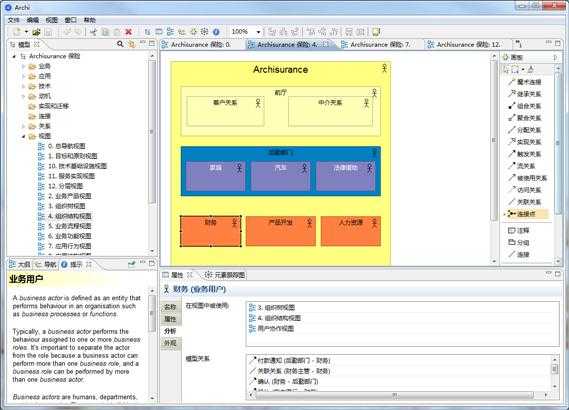Viewport: 569px width, 410px height.
Task: Close the Archisurance 保险: 4 tab
Action: pyautogui.click(x=326, y=45)
